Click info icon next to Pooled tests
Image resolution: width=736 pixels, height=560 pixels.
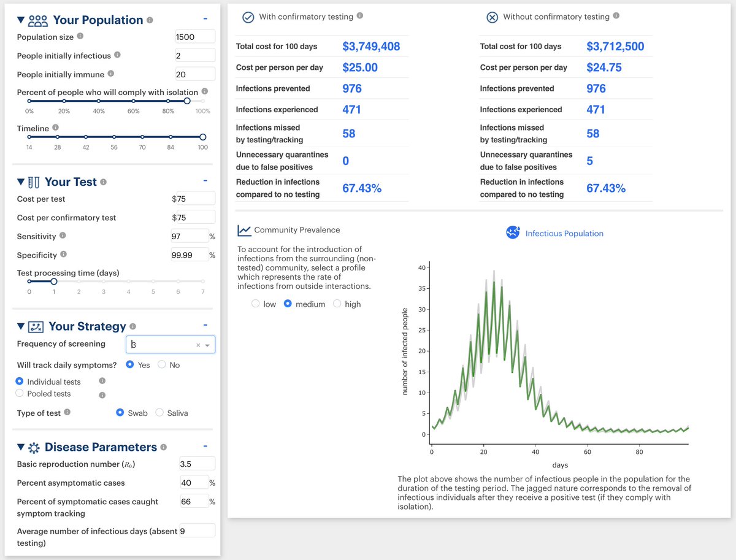[102, 394]
